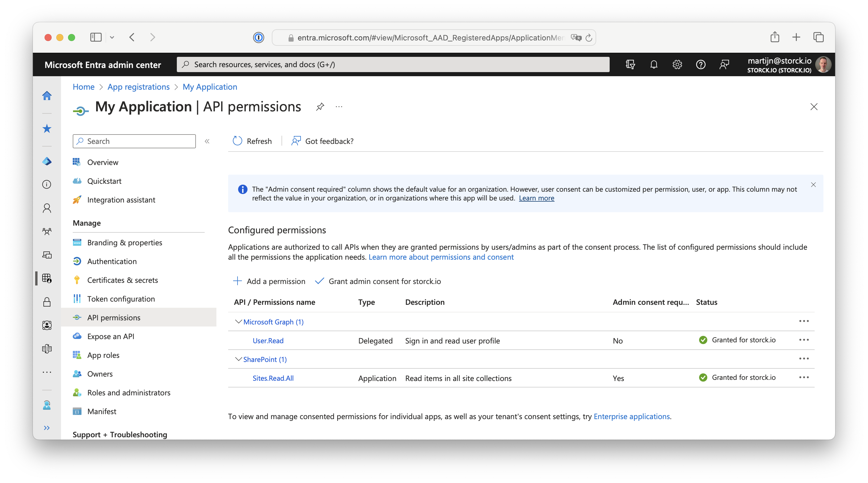Open Favorites star in left rail

click(47, 128)
